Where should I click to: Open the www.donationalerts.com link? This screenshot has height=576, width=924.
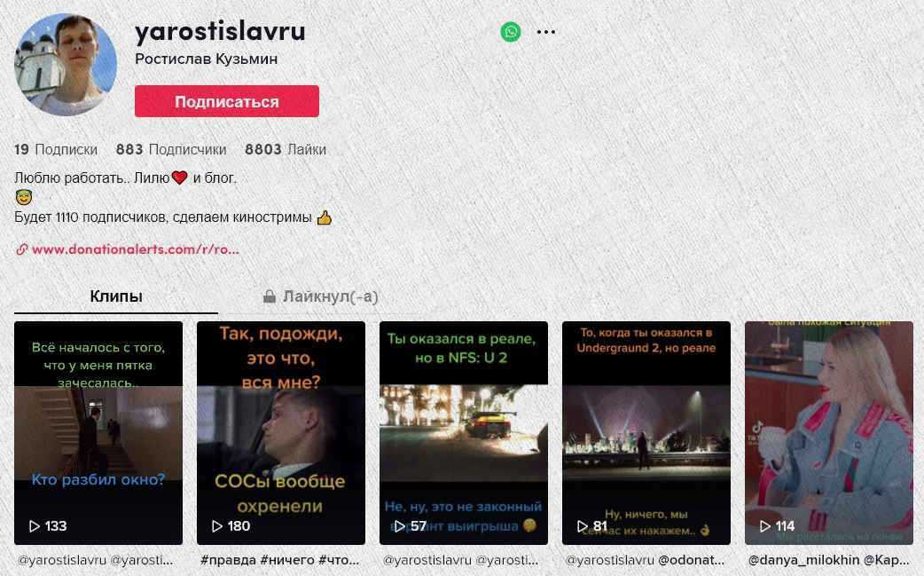pyautogui.click(x=136, y=249)
